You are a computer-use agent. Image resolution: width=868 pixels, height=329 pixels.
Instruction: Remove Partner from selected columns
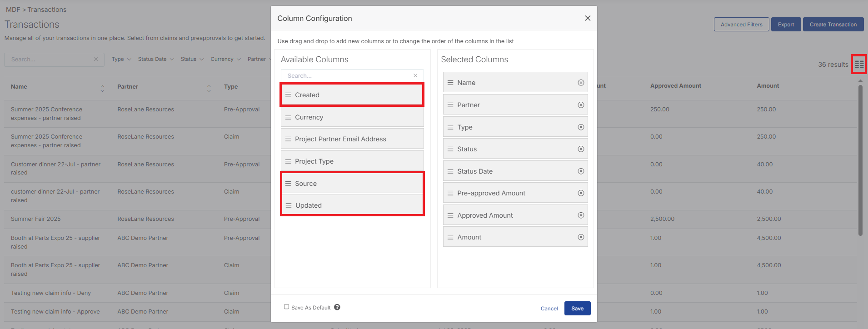[x=581, y=105]
